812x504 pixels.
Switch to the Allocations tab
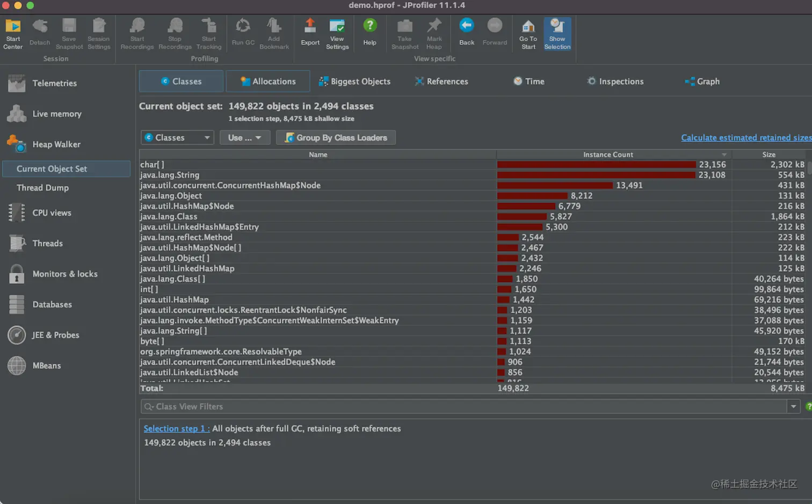click(x=268, y=81)
